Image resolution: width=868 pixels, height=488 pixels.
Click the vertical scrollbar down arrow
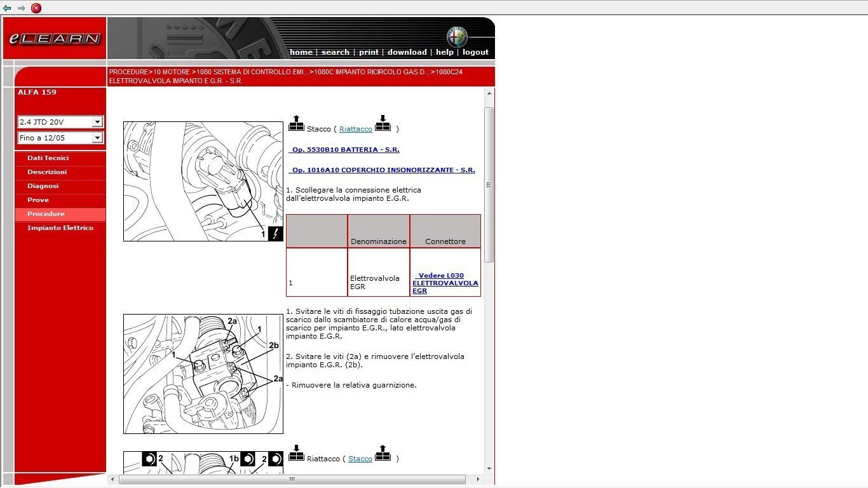[x=489, y=469]
